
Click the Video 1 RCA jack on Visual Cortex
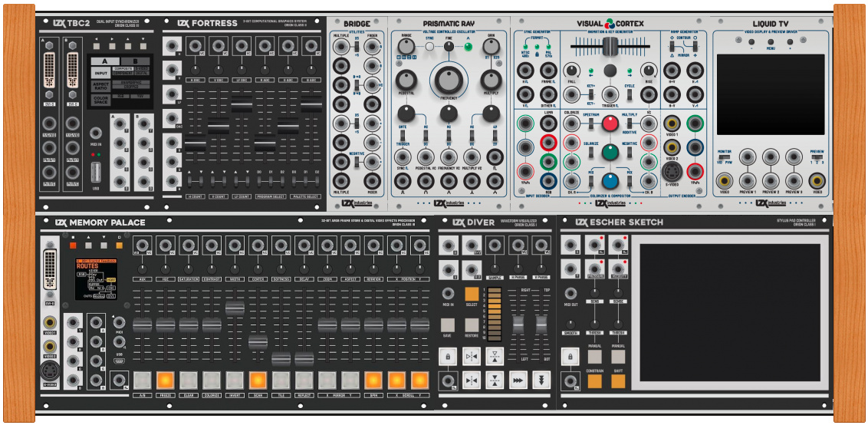pos(672,123)
